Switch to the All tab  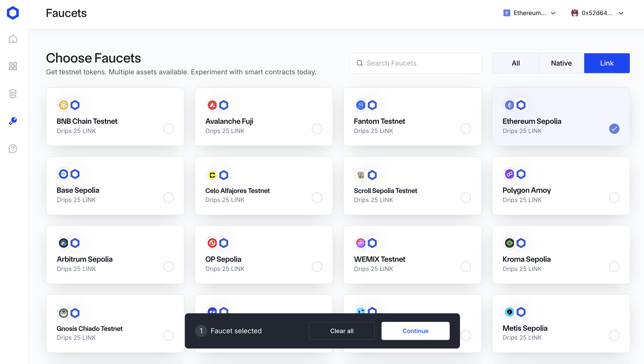pyautogui.click(x=516, y=63)
